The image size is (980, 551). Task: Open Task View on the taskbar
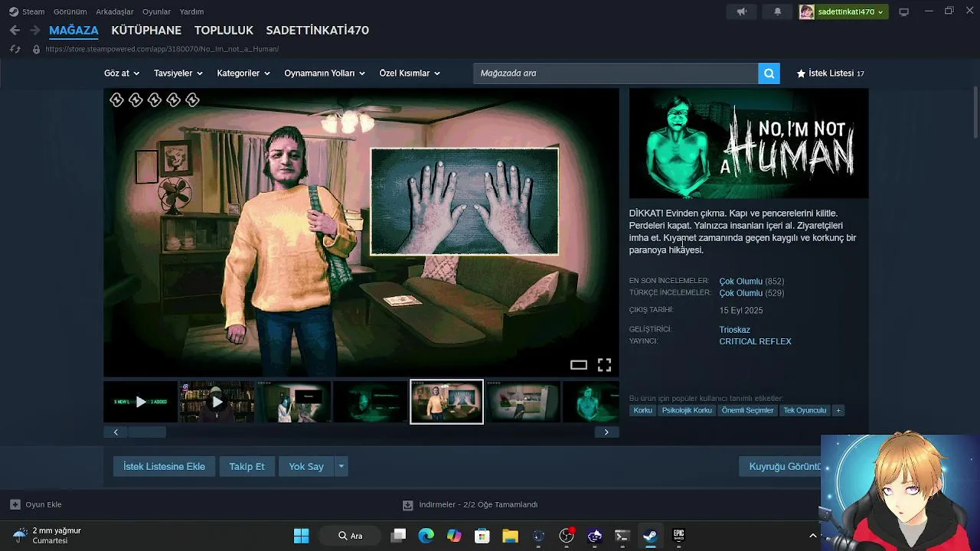coord(398,536)
